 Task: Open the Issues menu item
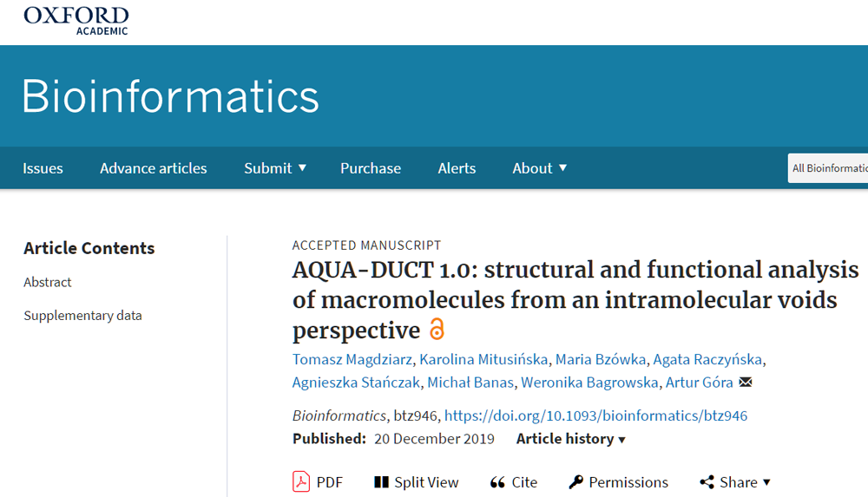(x=43, y=168)
